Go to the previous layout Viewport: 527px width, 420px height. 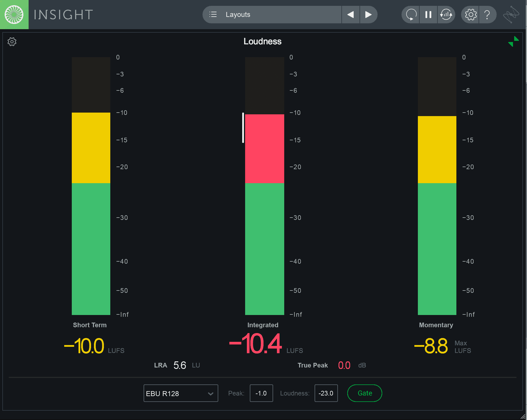pyautogui.click(x=350, y=15)
